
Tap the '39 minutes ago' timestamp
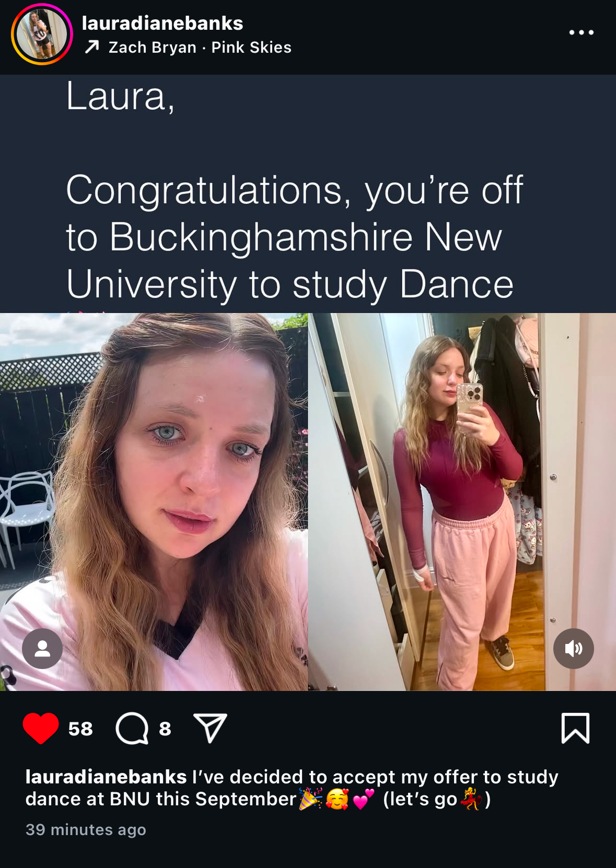86,829
